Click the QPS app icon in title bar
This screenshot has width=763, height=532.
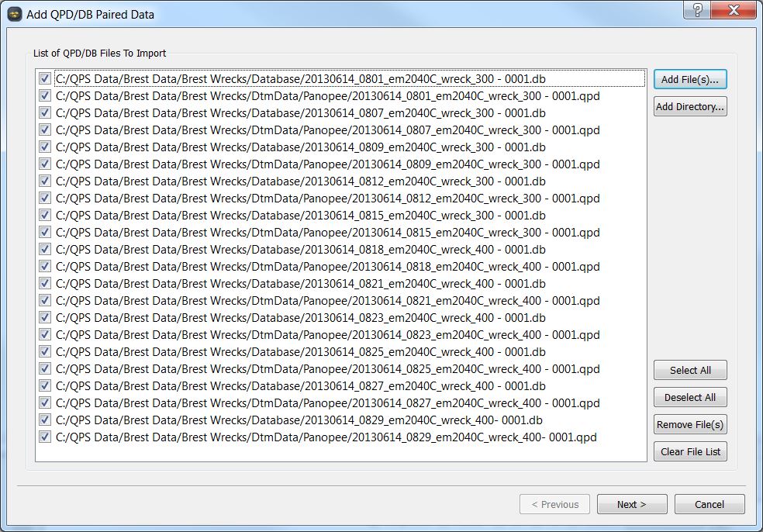[15, 15]
